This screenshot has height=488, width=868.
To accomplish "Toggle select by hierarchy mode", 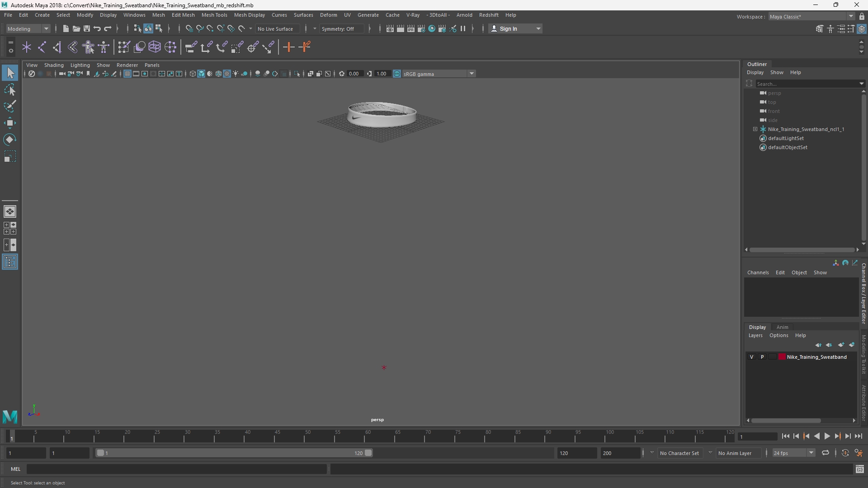I will click(x=137, y=28).
